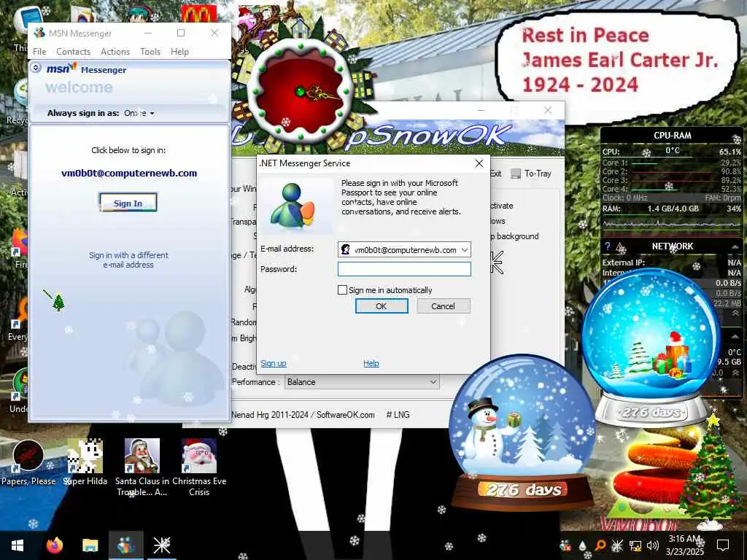The image size is (747, 560).
Task: Open Firefox from the taskbar
Action: tap(54, 545)
